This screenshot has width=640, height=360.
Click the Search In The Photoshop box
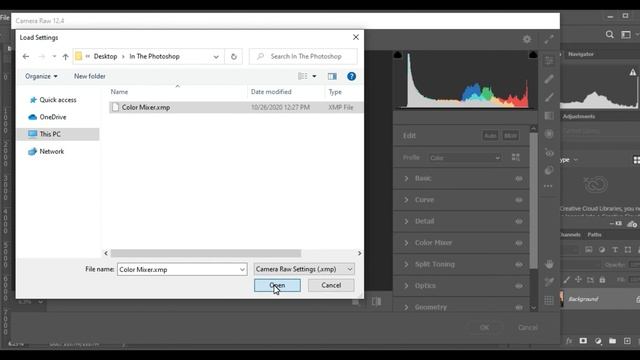pos(303,56)
